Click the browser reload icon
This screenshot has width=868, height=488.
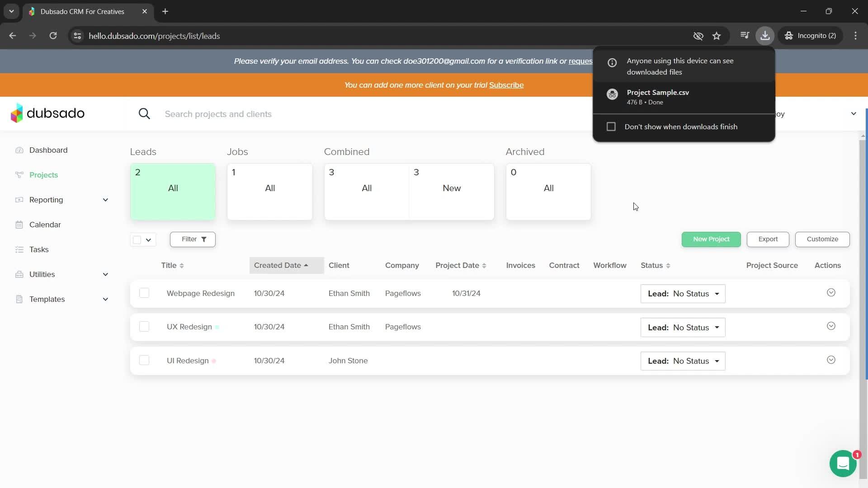pos(53,36)
